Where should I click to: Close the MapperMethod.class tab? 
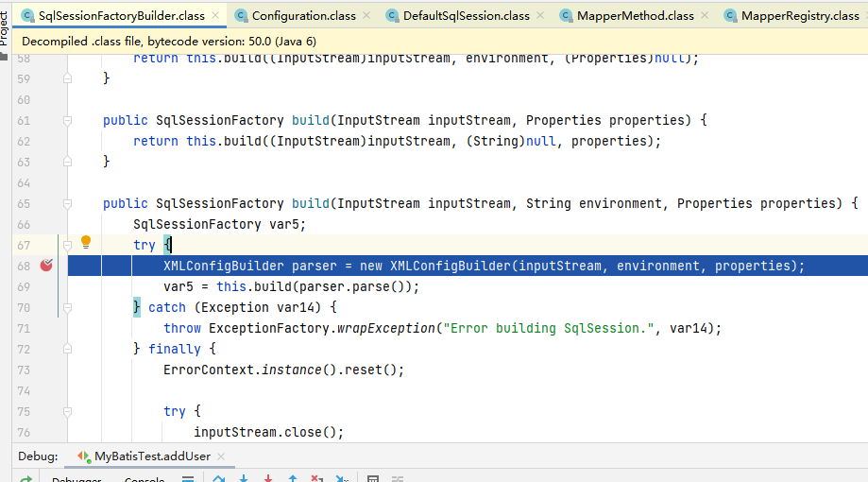point(705,15)
